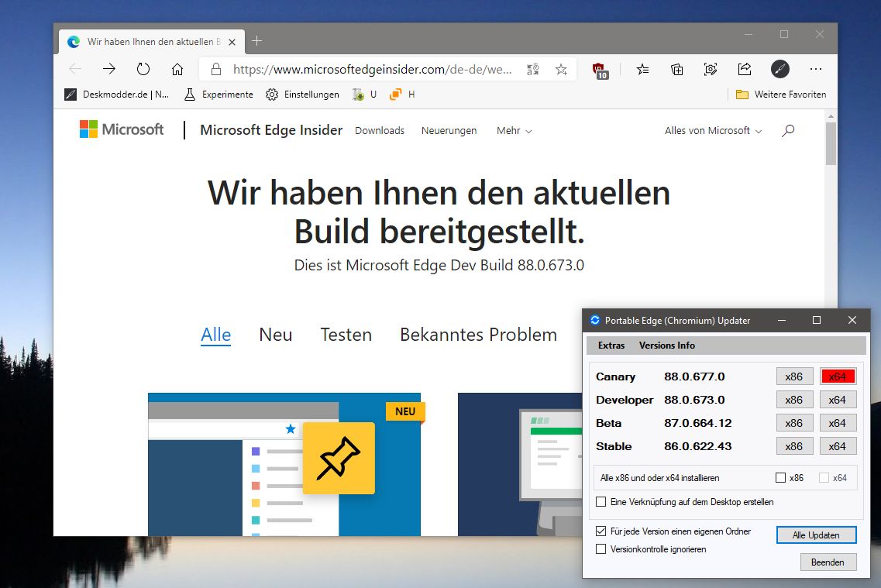Click the Microsoft Edge Dev Build 88.0.673.0 text

point(439,265)
